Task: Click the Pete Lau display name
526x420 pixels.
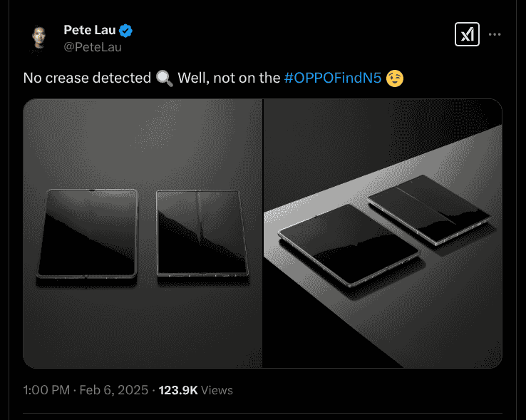Action: point(90,30)
